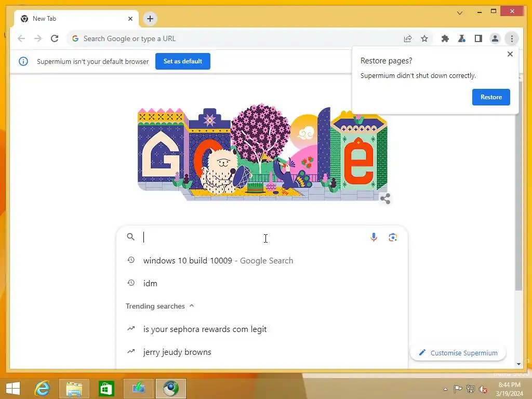Screen dimensions: 532x399
Task: Select 'jerry jeudy browns' trending search
Action: coord(262,352)
